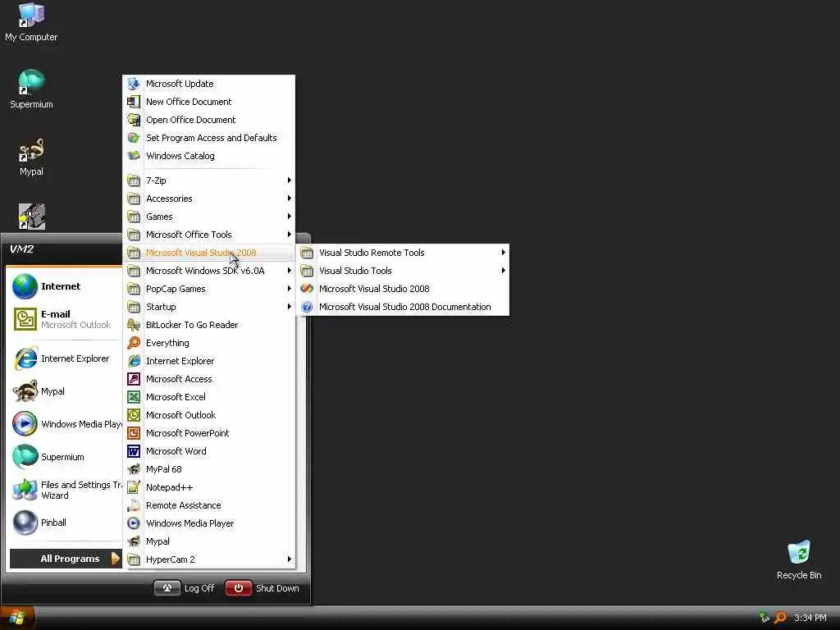Open Mypal from Start menu left pane

tap(66, 391)
